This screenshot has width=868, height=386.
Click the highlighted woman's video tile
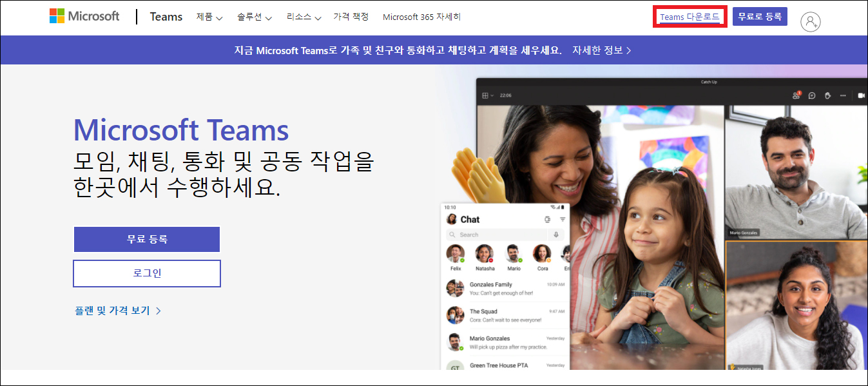pos(796,305)
